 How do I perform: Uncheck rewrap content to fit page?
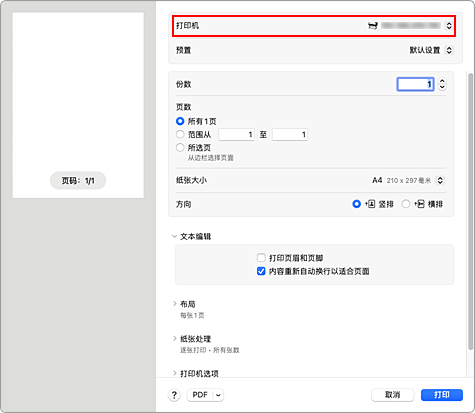(x=261, y=271)
